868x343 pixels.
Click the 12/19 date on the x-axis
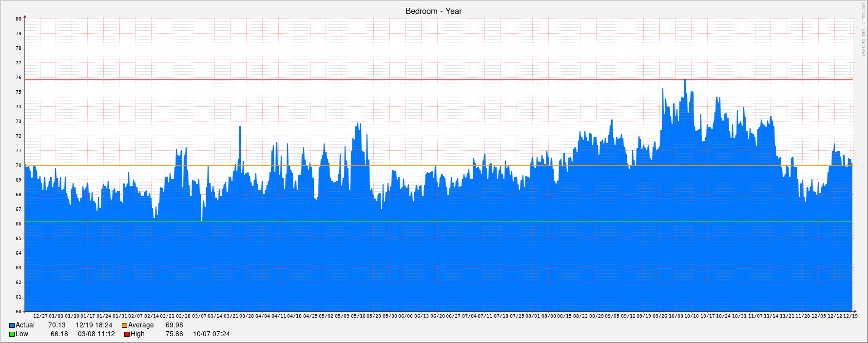[850, 316]
